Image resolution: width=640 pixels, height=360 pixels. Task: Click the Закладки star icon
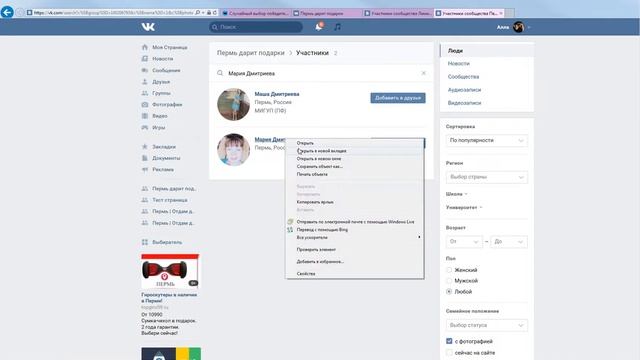tap(144, 147)
